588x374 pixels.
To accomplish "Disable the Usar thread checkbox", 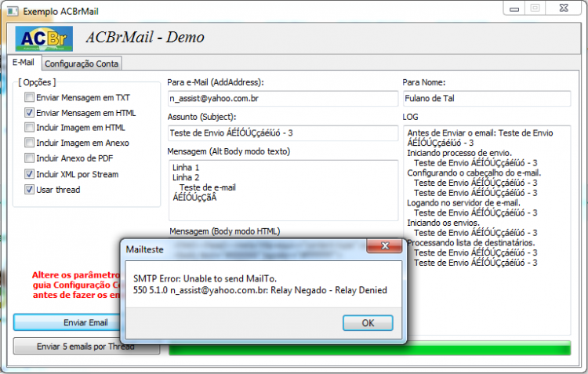I will [29, 190].
